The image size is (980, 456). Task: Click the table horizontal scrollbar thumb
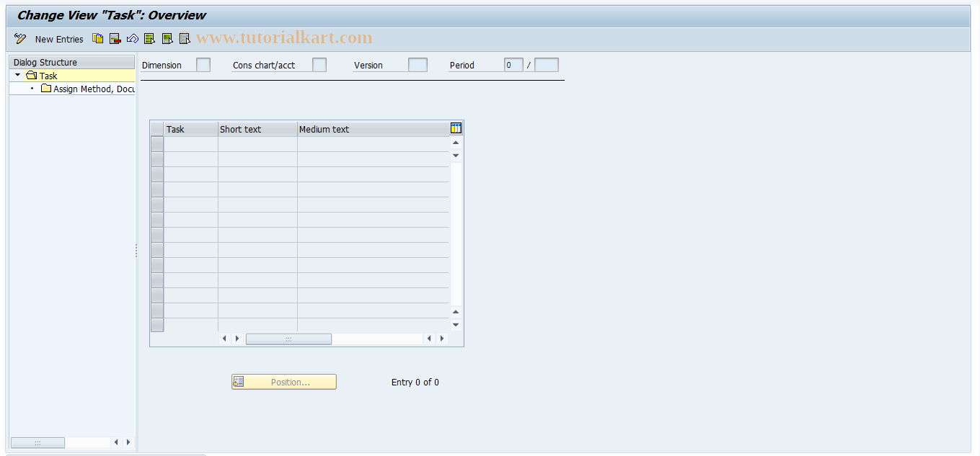pos(288,339)
